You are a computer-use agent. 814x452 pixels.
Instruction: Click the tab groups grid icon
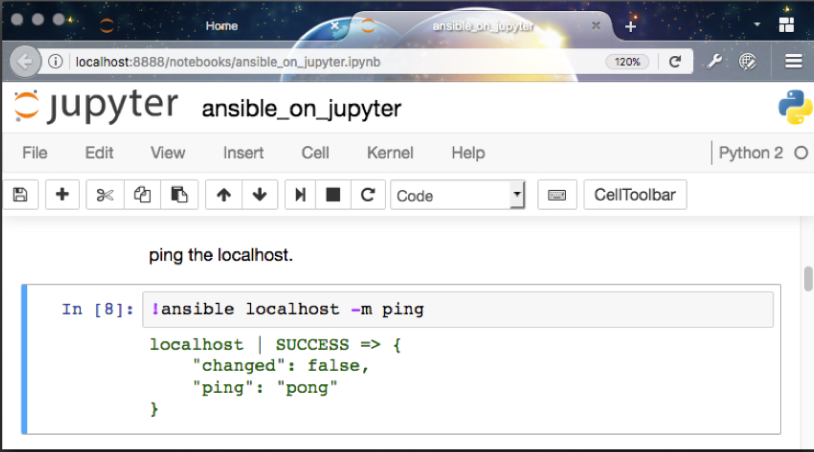coord(786,24)
